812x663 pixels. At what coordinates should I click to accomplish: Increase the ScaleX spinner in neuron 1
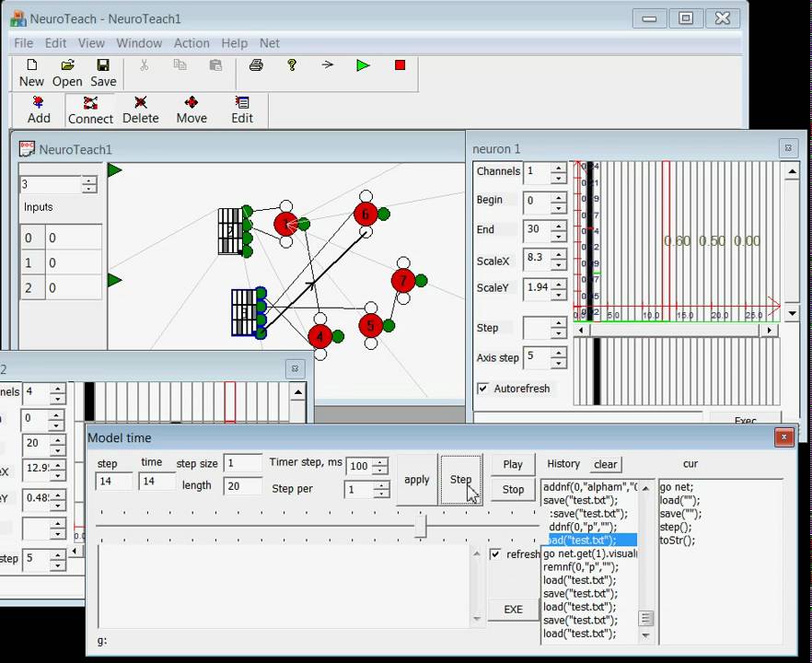558,255
